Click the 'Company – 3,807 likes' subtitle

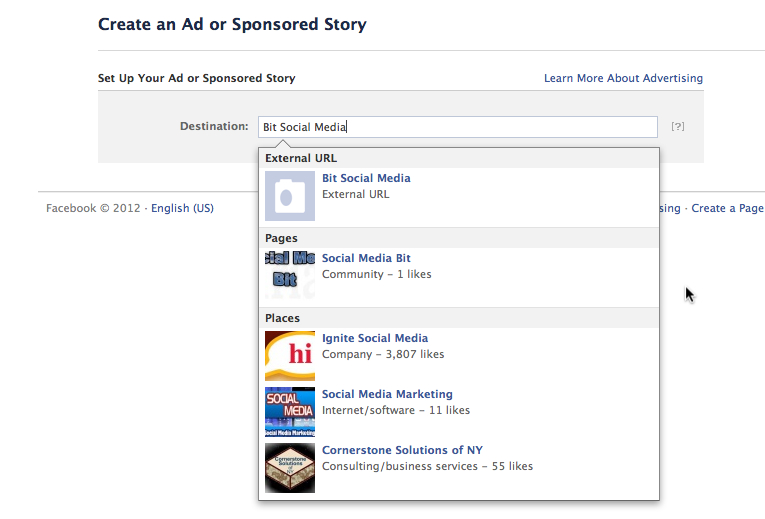click(383, 354)
